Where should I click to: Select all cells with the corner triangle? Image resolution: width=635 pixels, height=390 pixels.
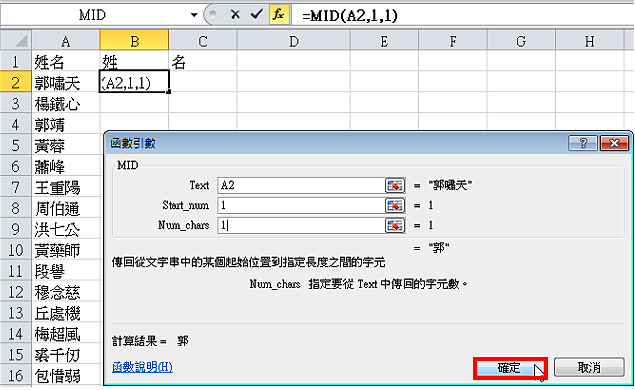16,40
